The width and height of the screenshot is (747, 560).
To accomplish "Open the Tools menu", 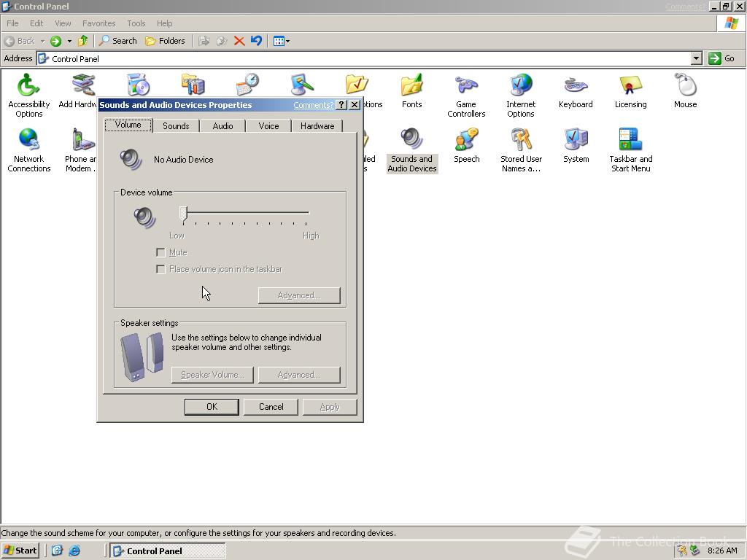I will (136, 23).
